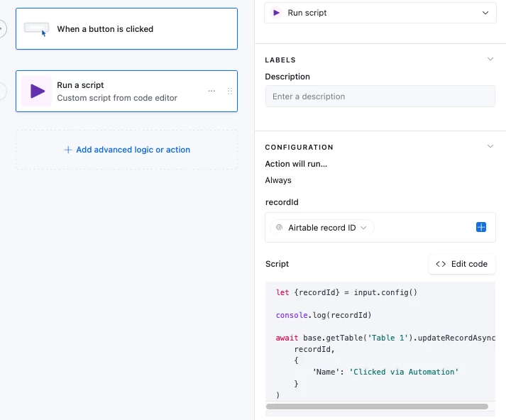Open the three-dot menu on Run a script

[x=211, y=92]
